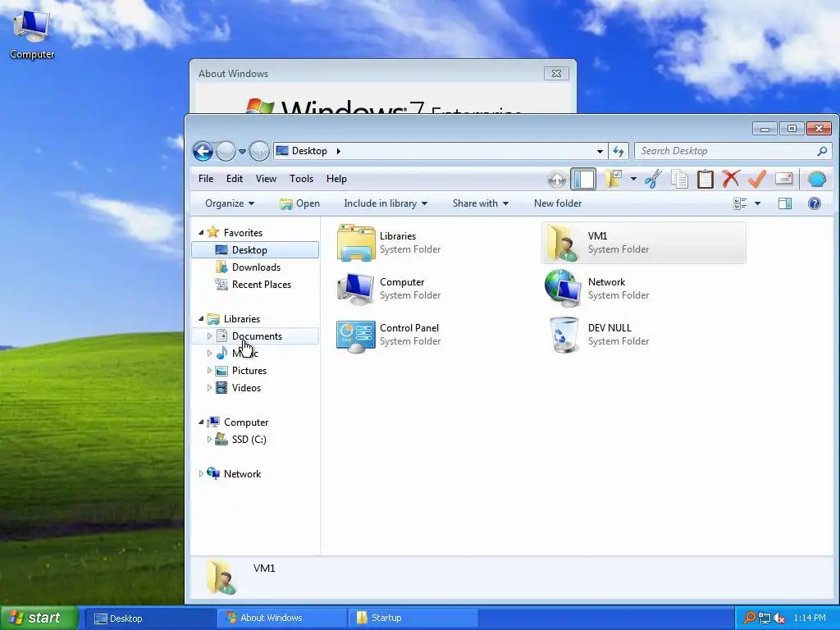Viewport: 840px width, 630px height.
Task: Click the orange checkmark Properties icon
Action: (x=757, y=180)
